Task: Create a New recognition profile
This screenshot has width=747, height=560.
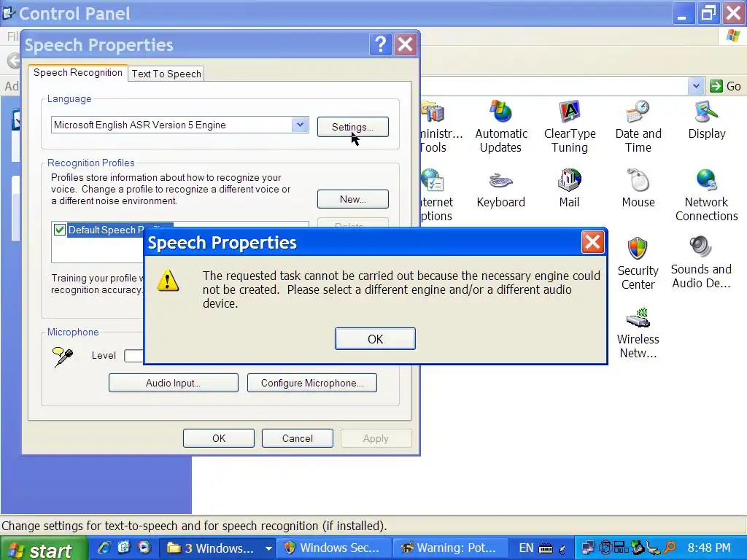Action: click(x=352, y=199)
